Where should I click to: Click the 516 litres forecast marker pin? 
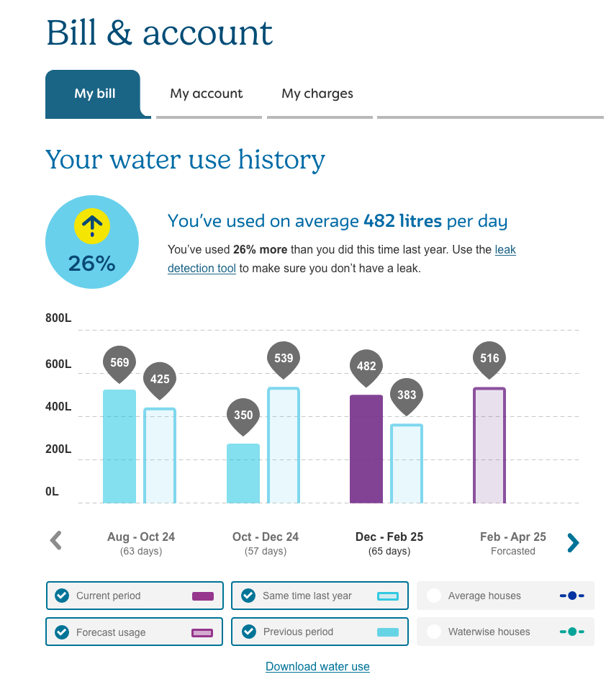(x=489, y=359)
